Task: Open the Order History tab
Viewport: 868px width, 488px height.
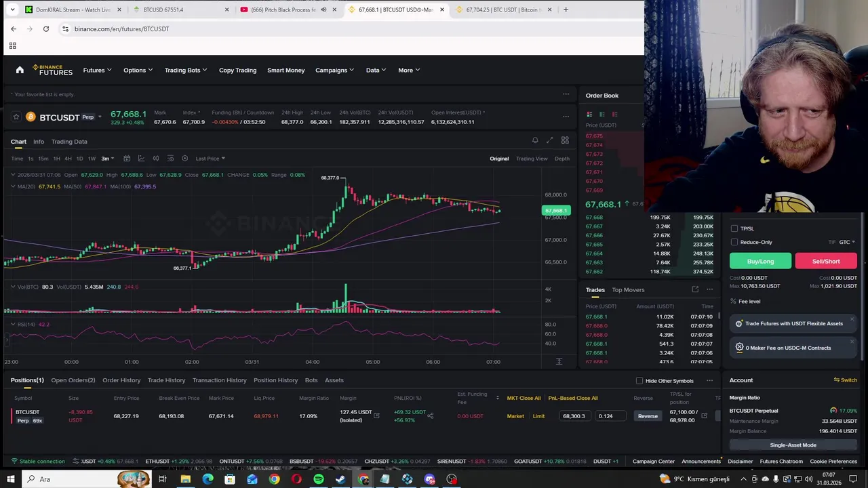Action: pyautogui.click(x=121, y=380)
